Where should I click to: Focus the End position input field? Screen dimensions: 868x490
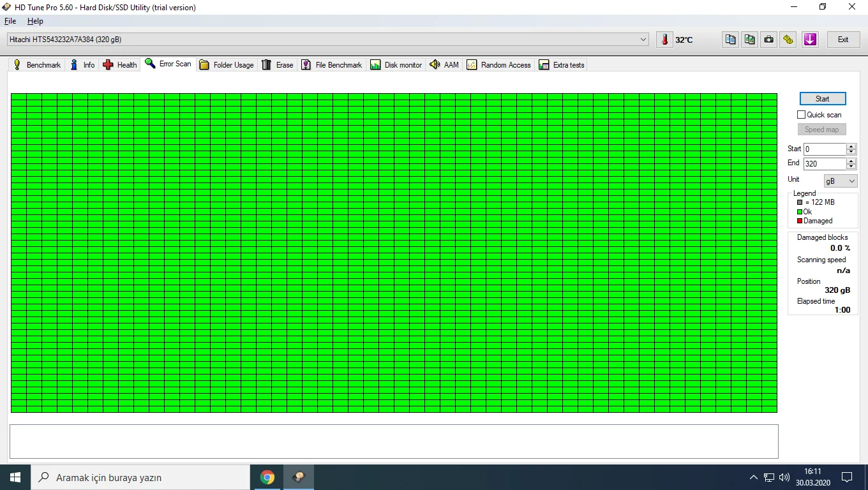(x=825, y=164)
